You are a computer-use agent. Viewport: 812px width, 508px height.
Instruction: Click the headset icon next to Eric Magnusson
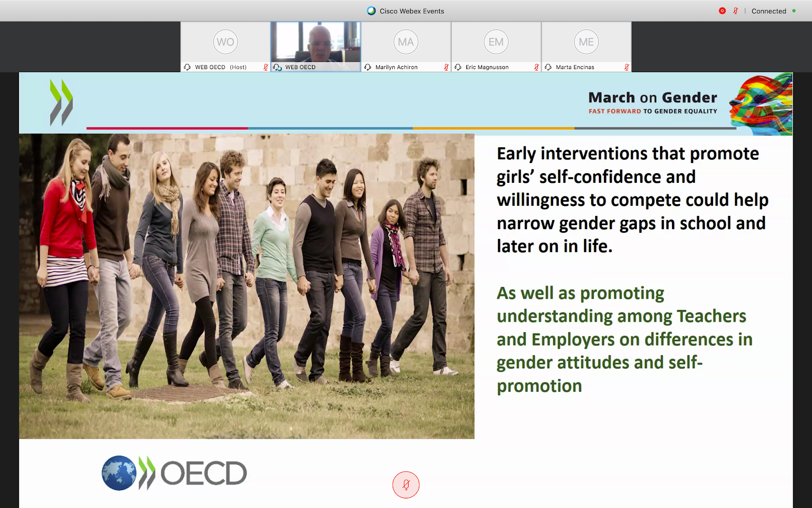point(458,67)
